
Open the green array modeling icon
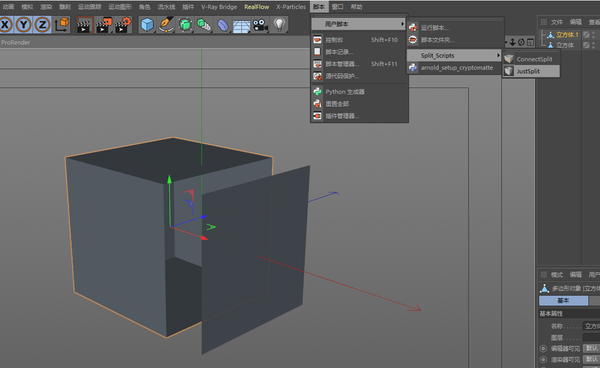click(204, 25)
